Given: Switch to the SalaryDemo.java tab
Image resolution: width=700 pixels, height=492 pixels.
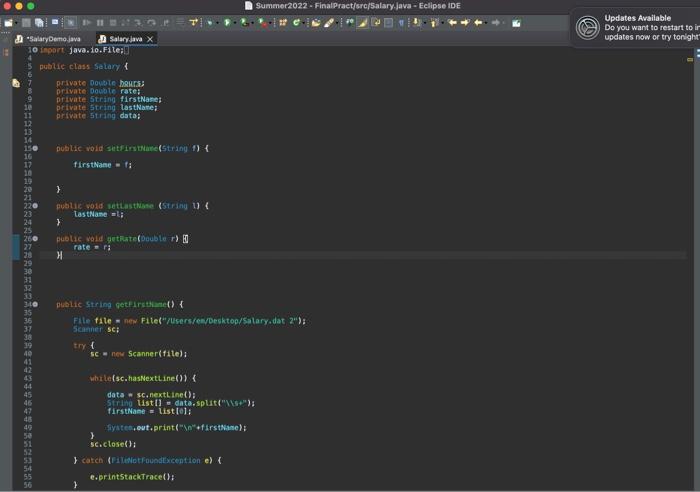Looking at the screenshot, I should pos(49,39).
